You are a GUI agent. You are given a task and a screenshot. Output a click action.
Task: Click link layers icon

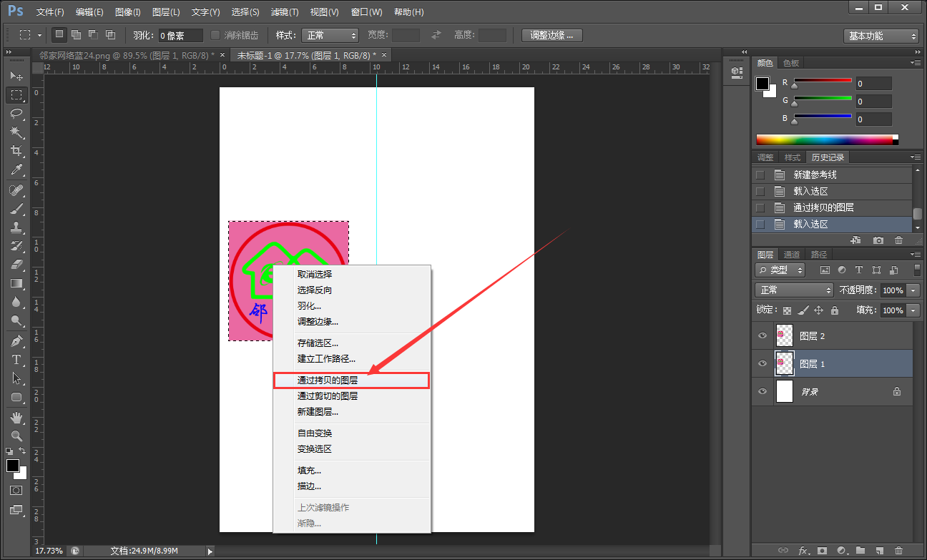(783, 551)
